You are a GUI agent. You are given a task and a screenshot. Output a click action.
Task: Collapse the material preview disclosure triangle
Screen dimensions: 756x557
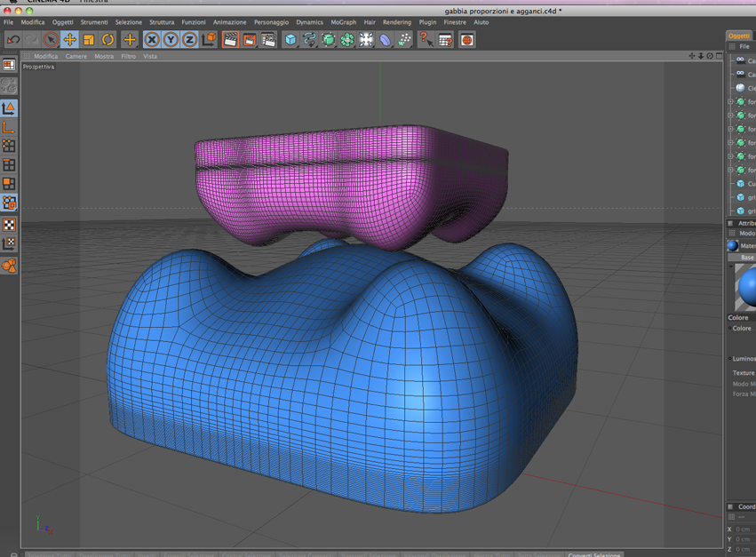click(731, 266)
